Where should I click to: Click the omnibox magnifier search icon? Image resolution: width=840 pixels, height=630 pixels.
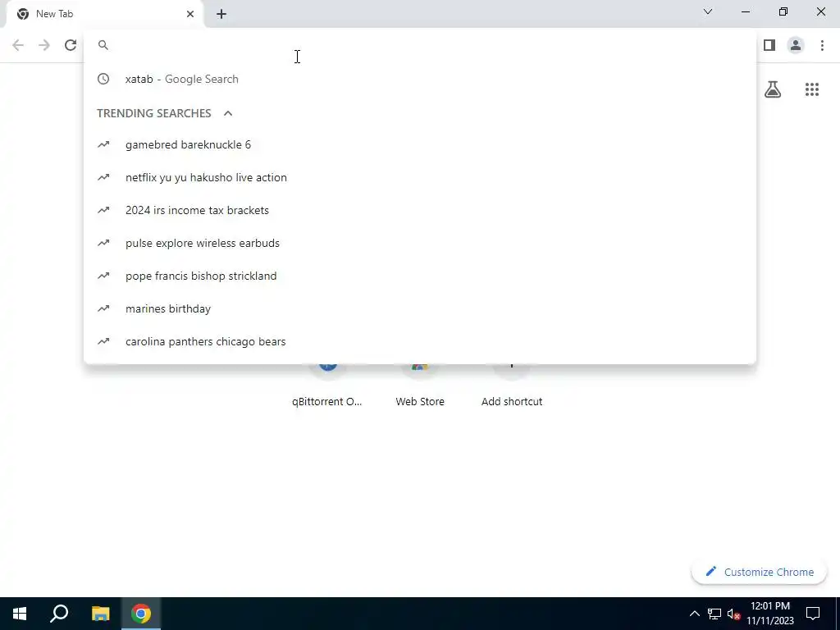103,45
